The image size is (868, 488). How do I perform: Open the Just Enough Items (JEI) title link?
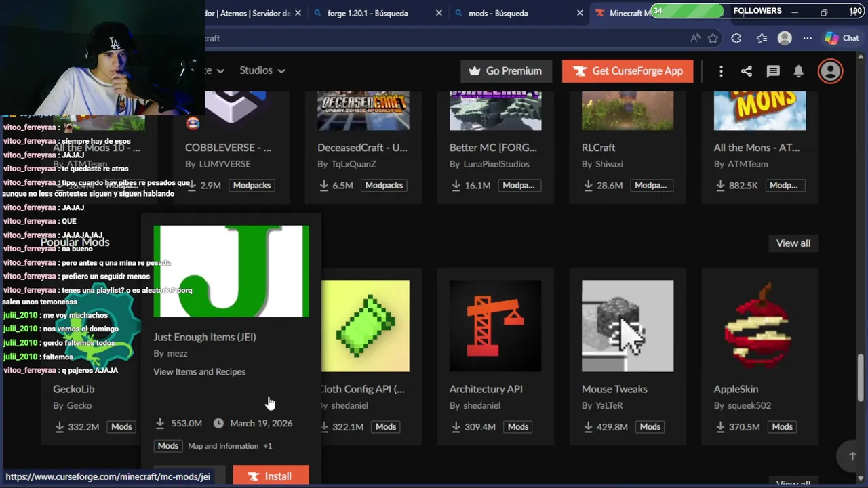pyautogui.click(x=204, y=337)
